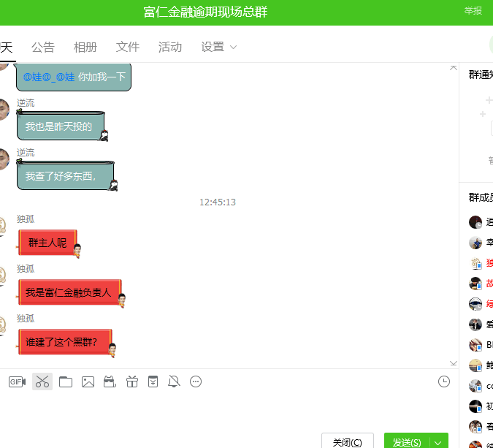Click the 发送(S) send button
This screenshot has height=448, width=493.
[x=407, y=442]
